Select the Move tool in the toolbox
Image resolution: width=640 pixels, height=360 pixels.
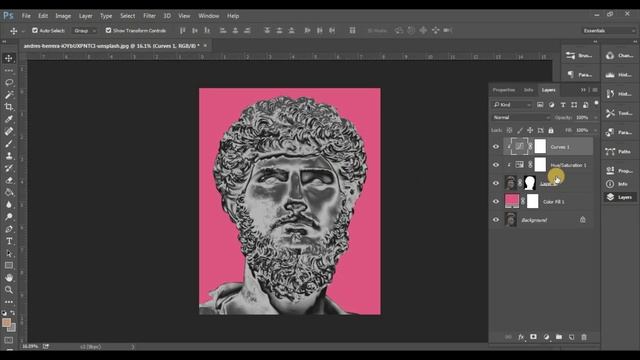coord(9,58)
